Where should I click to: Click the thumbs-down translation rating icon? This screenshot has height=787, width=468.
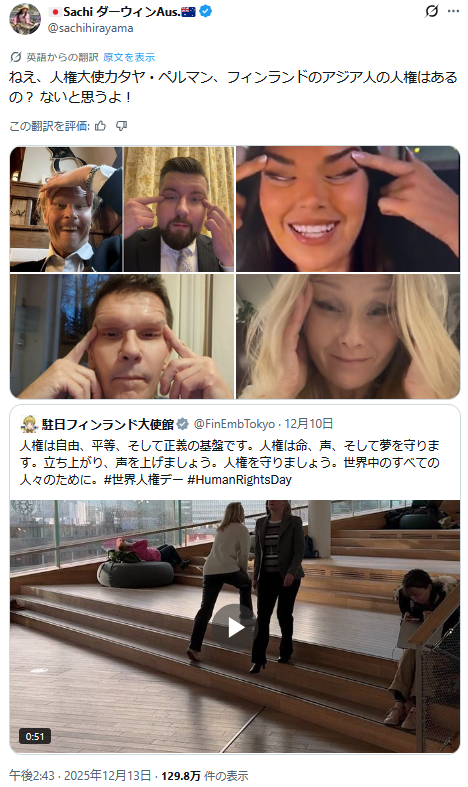tap(122, 126)
